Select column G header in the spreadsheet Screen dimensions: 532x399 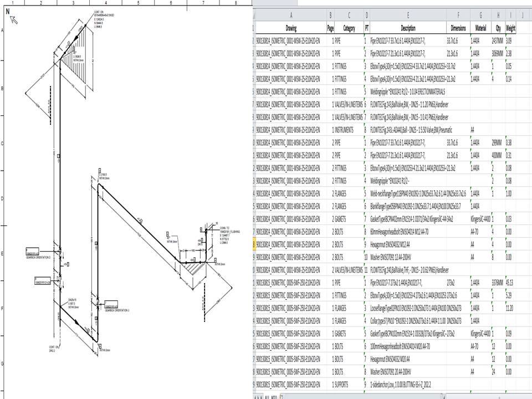point(480,16)
